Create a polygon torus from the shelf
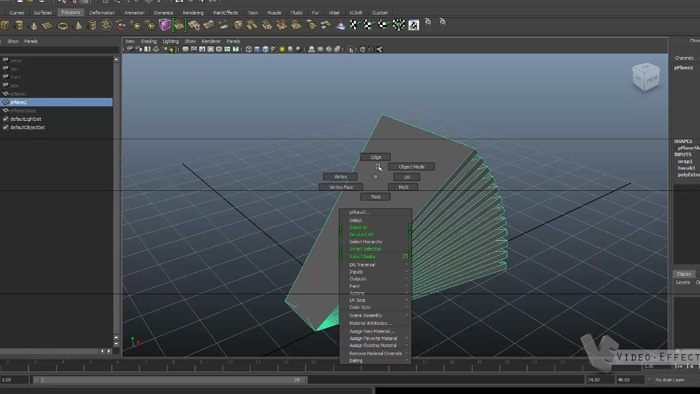The image size is (700, 394). click(x=63, y=25)
